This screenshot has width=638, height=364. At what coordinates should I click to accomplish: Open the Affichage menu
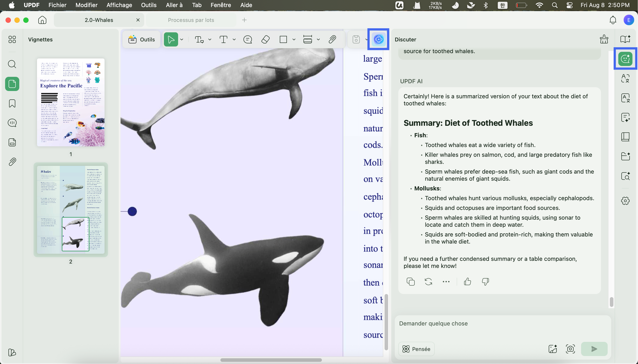tap(119, 5)
